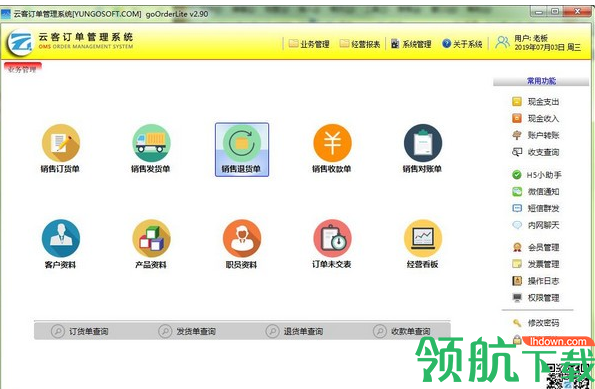Open 会员管理
Viewport: 595px width, 389px height.
coord(535,247)
